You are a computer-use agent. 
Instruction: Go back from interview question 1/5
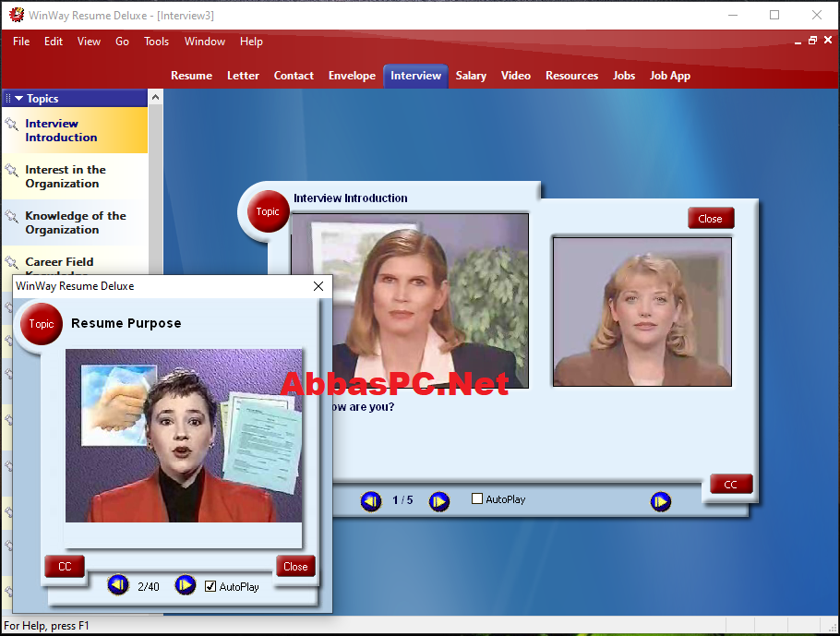[x=371, y=501]
